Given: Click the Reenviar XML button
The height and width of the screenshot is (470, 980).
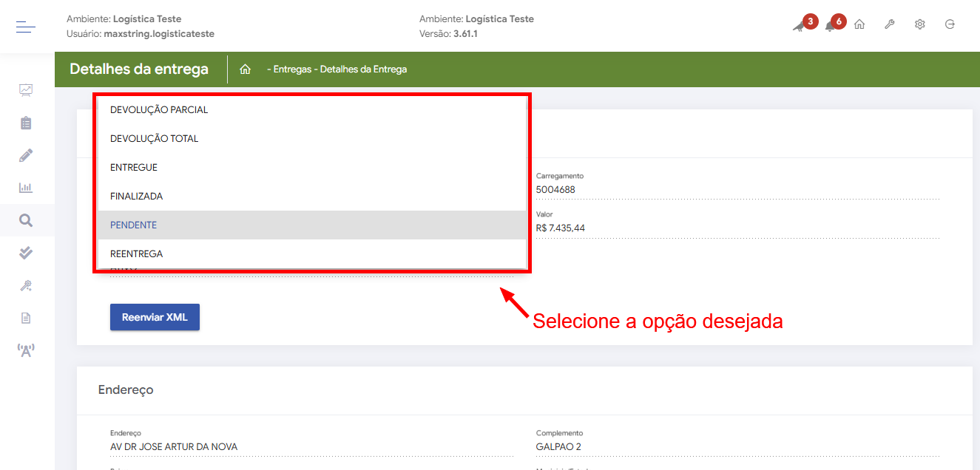Looking at the screenshot, I should pos(155,317).
